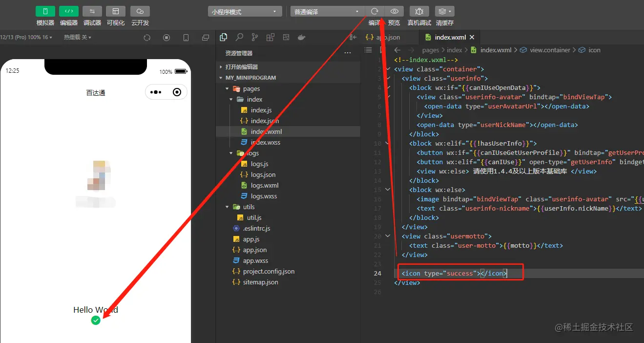The width and height of the screenshot is (644, 343).
Task: Click the phone device icon in simulator toolbar
Action: [186, 38]
